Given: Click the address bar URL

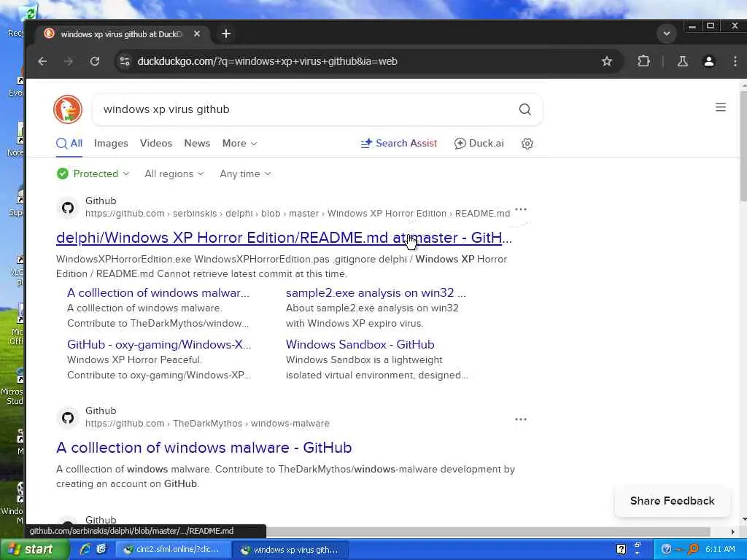Looking at the screenshot, I should (267, 61).
